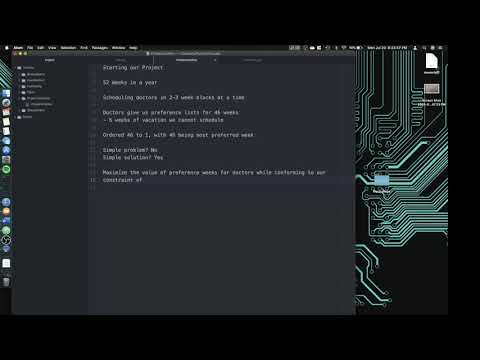
Task: Click the 'Doctors give us preference lists' line
Action: [x=170, y=113]
